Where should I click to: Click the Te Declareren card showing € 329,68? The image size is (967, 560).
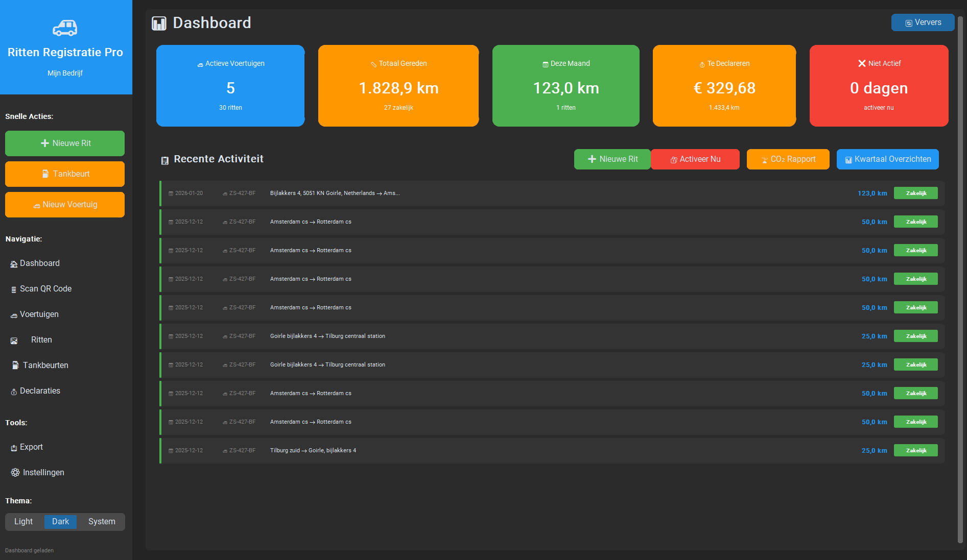724,85
